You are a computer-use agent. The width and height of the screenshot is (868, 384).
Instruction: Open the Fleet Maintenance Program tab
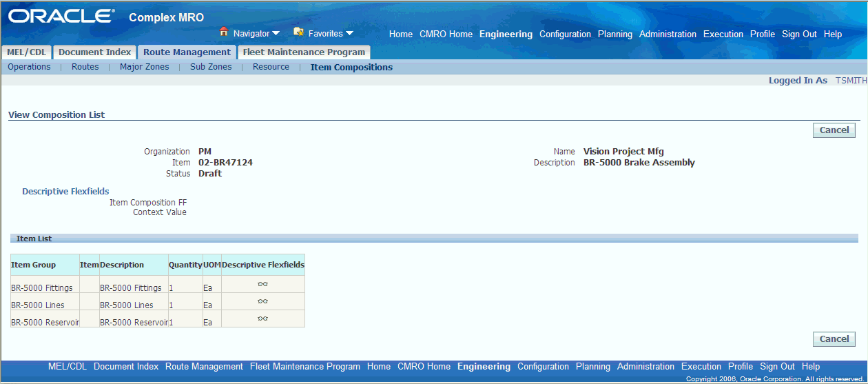point(304,52)
